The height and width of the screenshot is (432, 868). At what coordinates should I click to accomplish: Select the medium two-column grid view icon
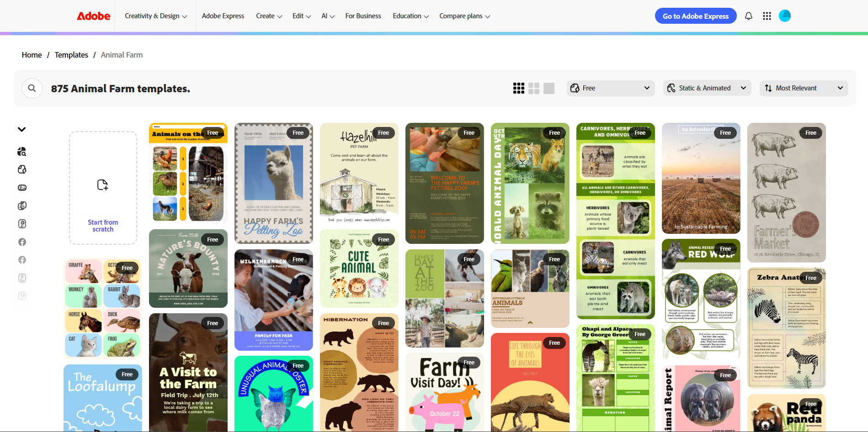coord(533,88)
